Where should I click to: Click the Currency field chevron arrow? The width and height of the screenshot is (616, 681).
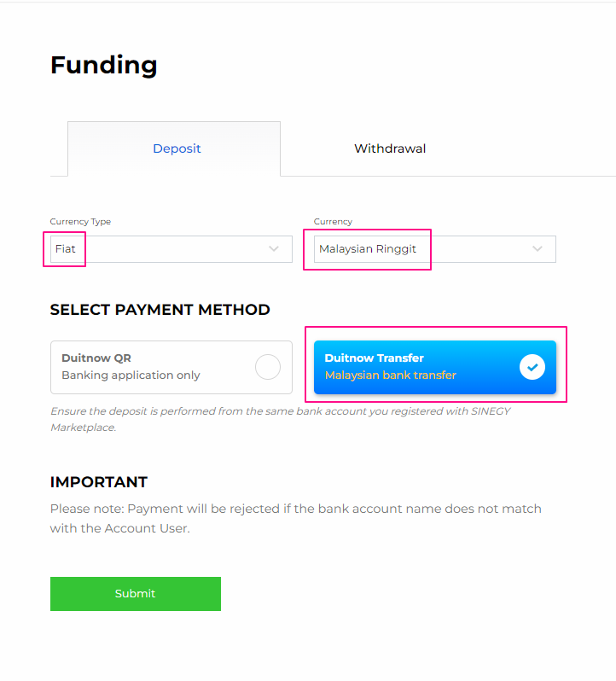point(538,249)
